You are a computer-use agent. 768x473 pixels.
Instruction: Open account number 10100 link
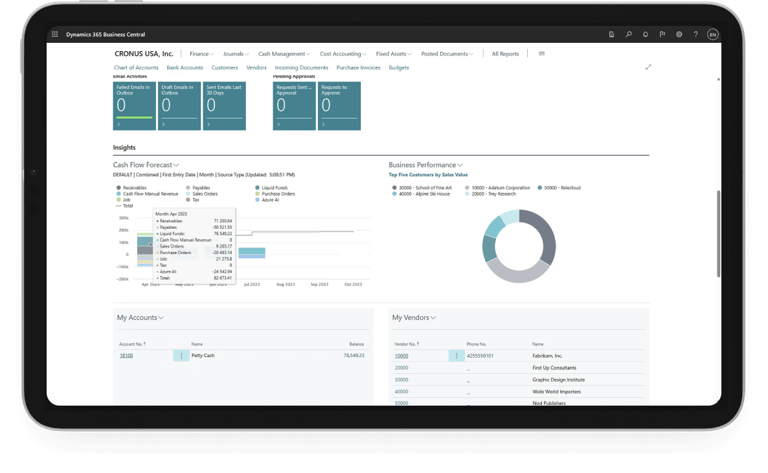[126, 355]
